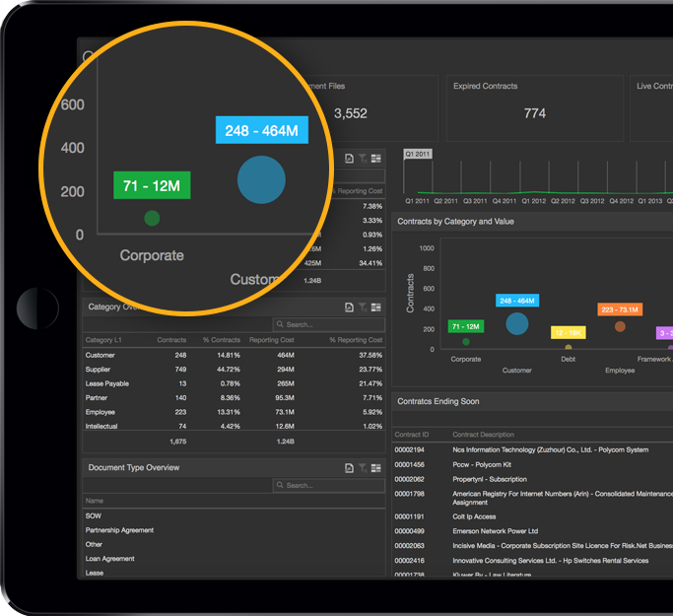Sort by the Contract ID column header
Viewport: 673px width, 616px height.
coord(412,435)
